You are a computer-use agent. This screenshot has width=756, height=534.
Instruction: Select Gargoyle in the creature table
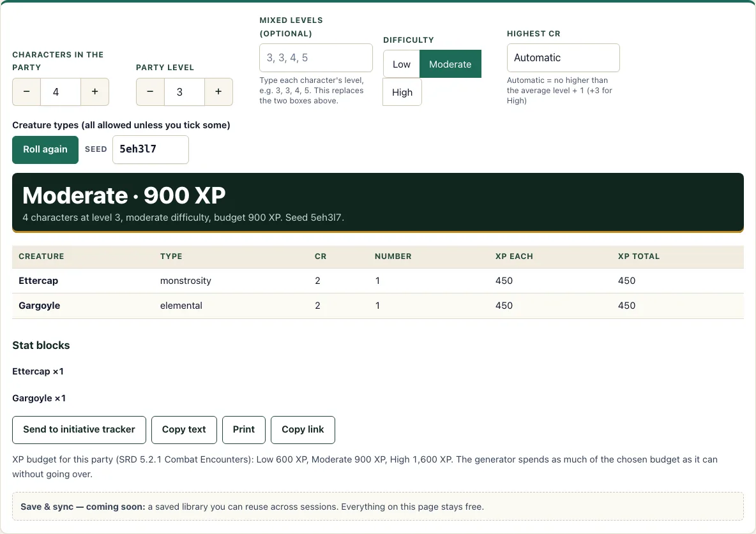point(40,306)
